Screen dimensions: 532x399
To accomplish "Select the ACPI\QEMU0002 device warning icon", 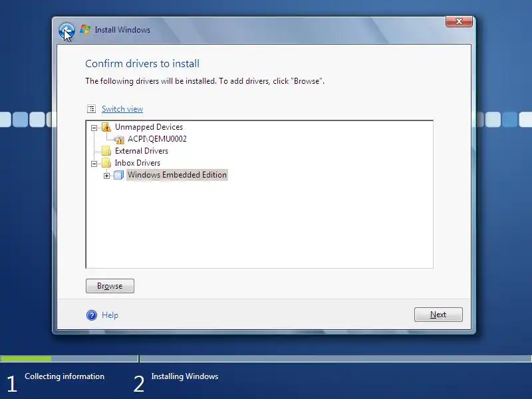I will point(119,139).
